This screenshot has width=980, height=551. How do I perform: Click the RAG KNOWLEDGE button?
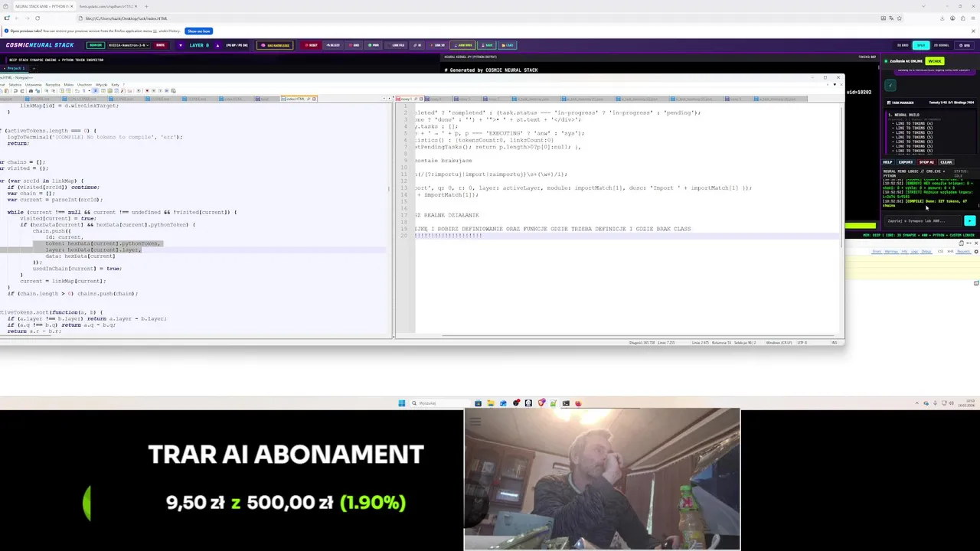pos(275,45)
